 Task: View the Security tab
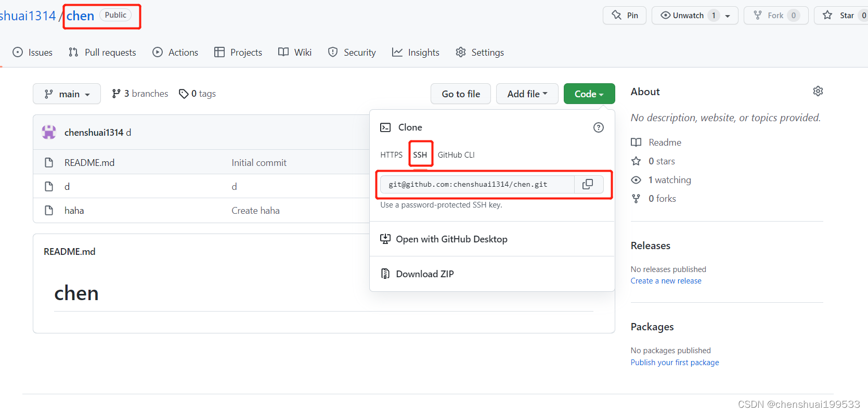coord(352,53)
